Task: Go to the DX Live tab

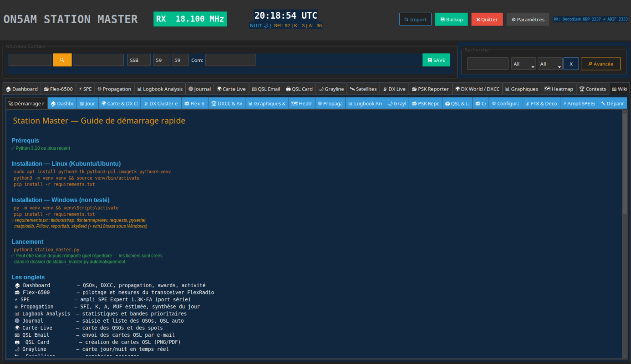Action: [x=394, y=89]
